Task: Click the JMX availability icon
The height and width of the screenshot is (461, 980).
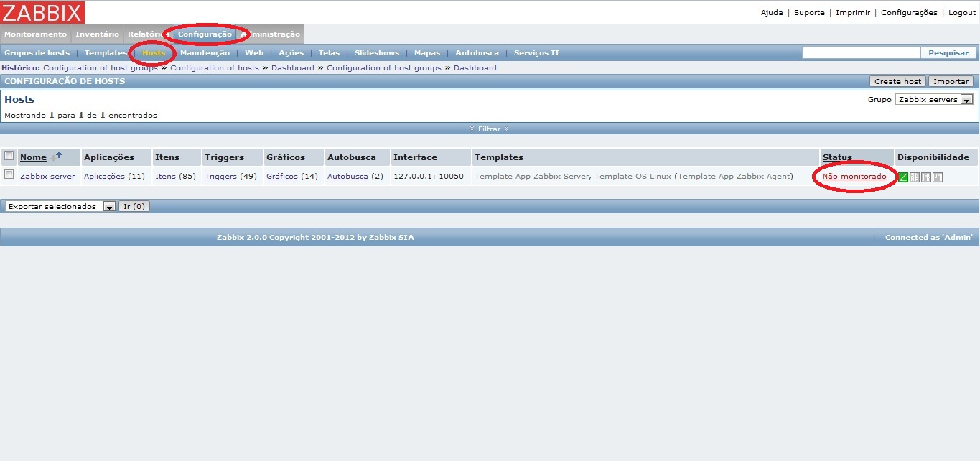Action: (x=926, y=177)
